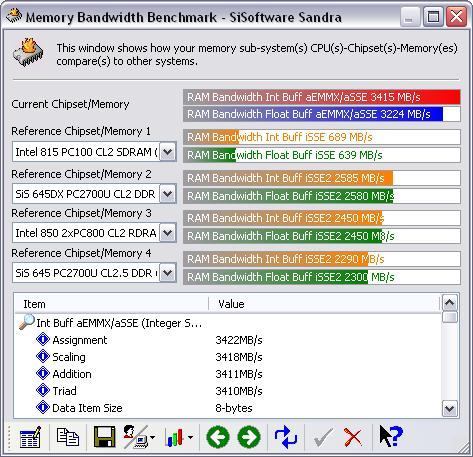Click the grey checkmark OK icon

click(x=323, y=437)
